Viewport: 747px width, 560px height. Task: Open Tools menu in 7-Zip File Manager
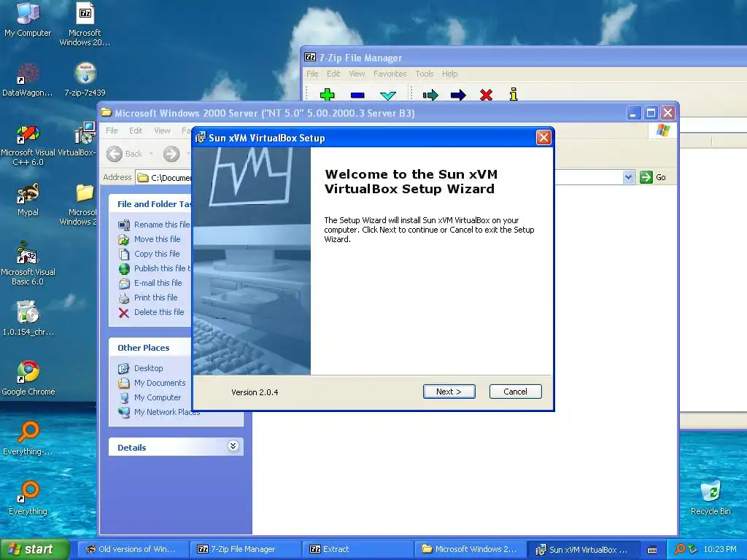[x=424, y=74]
